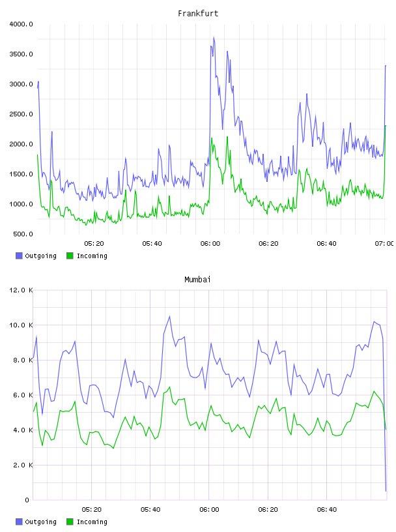The image size is (396, 532).
Task: Click green Incoming swatch in Frankfurt legend
Action: click(70, 256)
